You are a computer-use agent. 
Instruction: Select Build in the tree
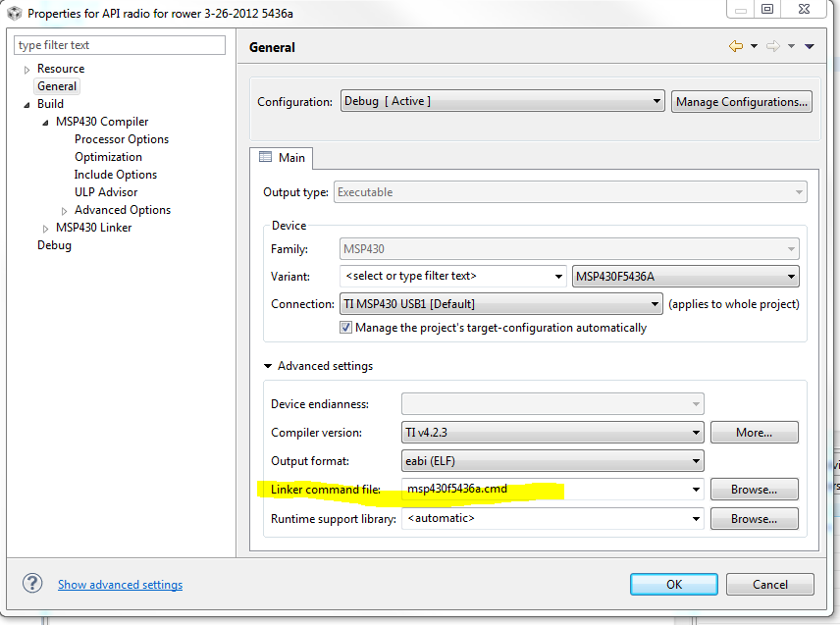point(50,104)
